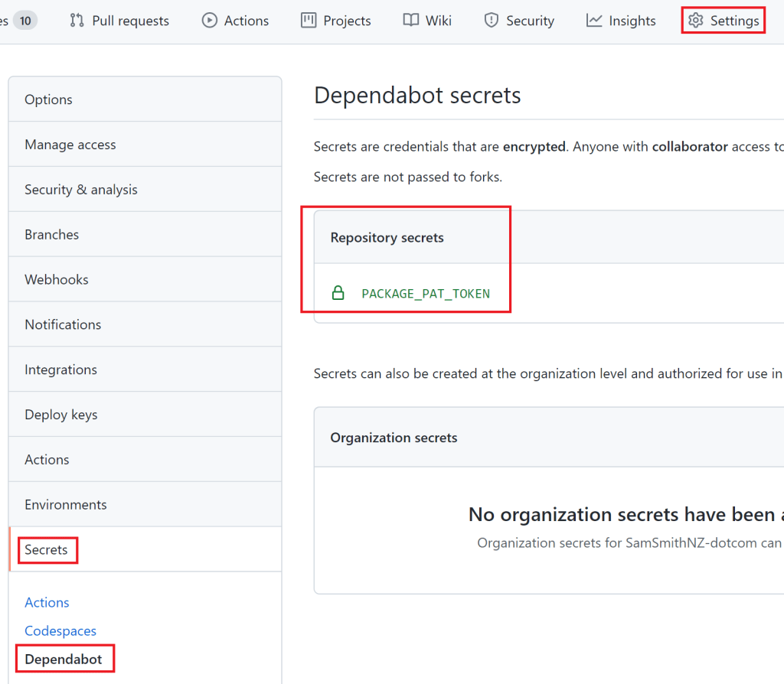
Task: Click the Security shield icon
Action: [x=490, y=21]
